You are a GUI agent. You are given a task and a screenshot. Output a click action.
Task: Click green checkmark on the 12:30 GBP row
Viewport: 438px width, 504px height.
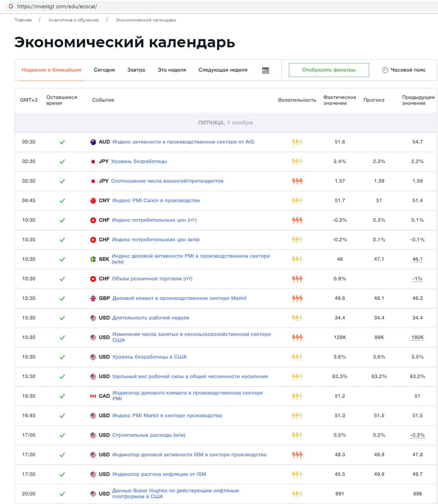(x=62, y=298)
